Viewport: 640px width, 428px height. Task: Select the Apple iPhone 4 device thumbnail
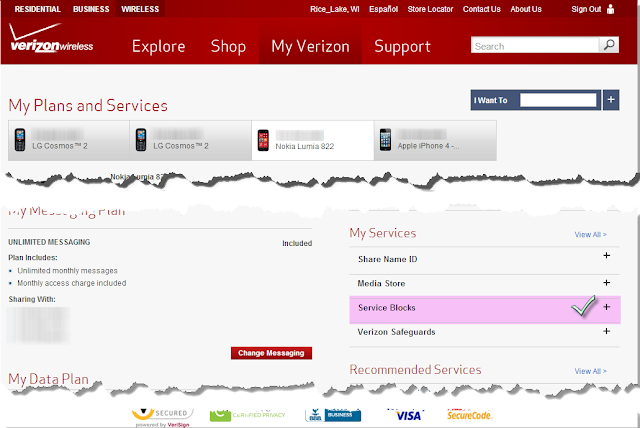pyautogui.click(x=385, y=140)
